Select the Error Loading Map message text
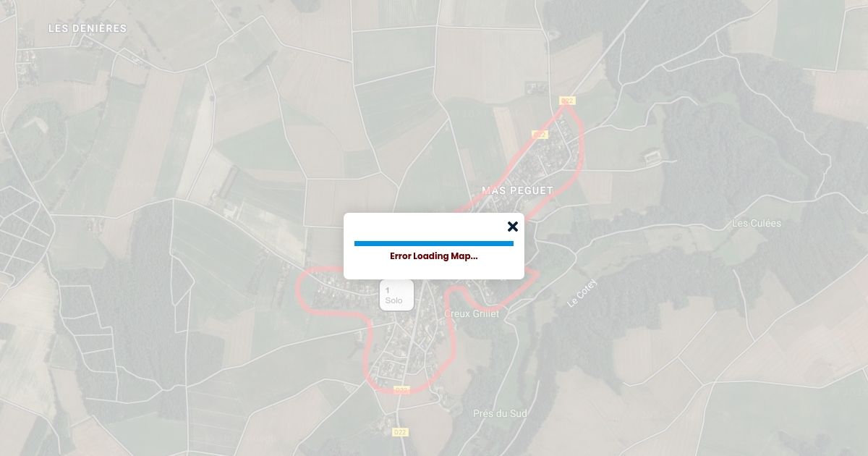 point(434,256)
